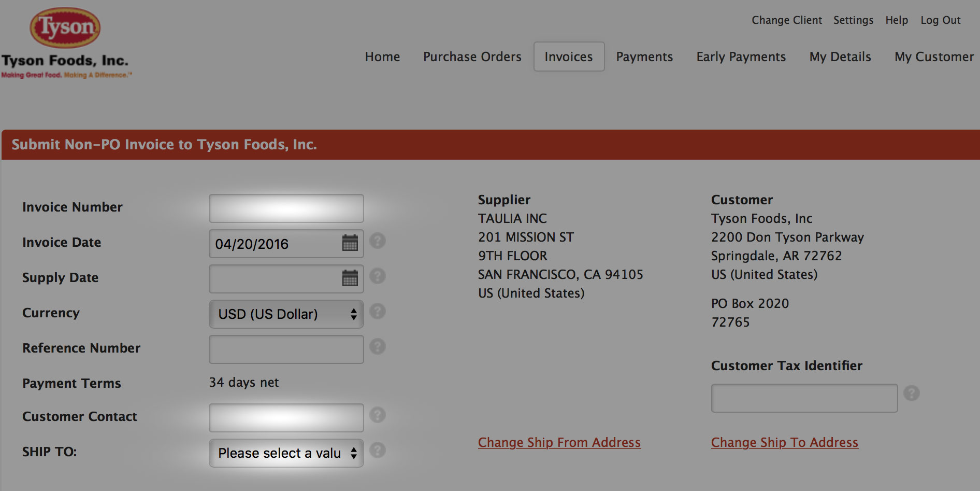The image size is (980, 491).
Task: Click the 'PO Box 2020' text
Action: pos(750,304)
